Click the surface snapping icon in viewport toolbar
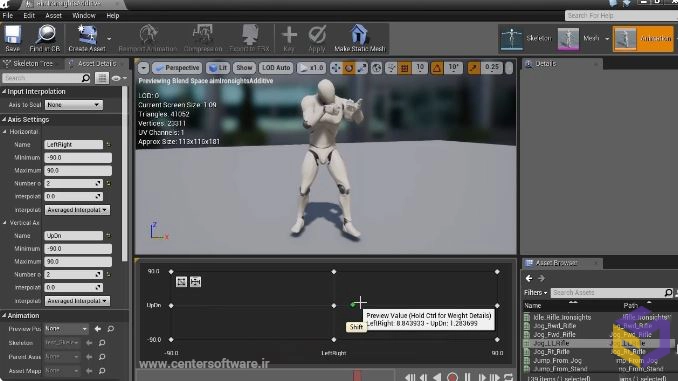Screen dimensions: 678x381 point(391,68)
